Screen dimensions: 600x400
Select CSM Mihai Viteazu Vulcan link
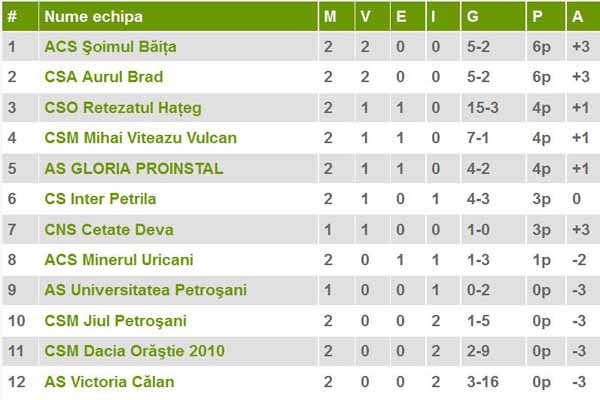pyautogui.click(x=140, y=137)
